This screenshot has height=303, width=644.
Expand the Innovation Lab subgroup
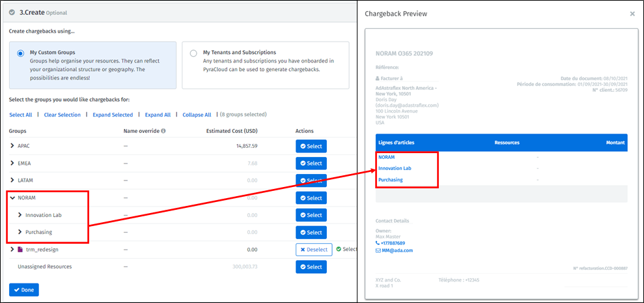(x=20, y=215)
